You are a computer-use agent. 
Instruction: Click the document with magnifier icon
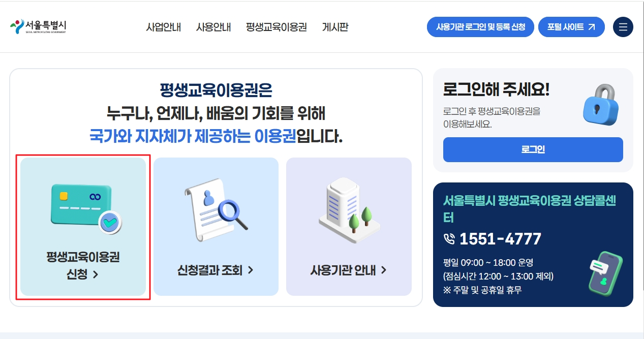coord(216,210)
